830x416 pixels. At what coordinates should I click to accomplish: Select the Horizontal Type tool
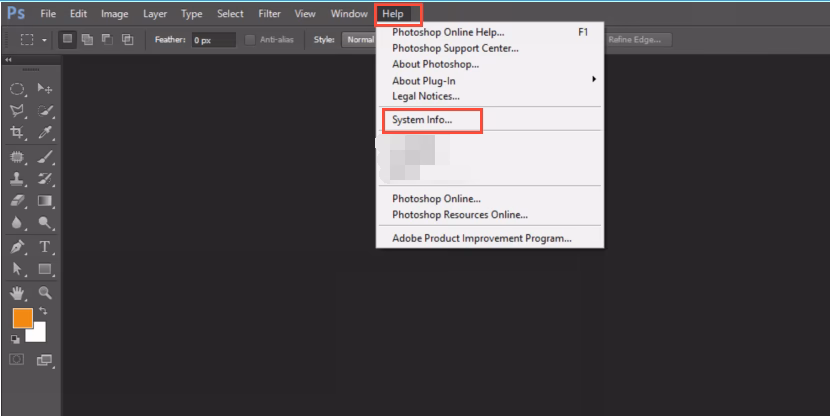pyautogui.click(x=44, y=247)
